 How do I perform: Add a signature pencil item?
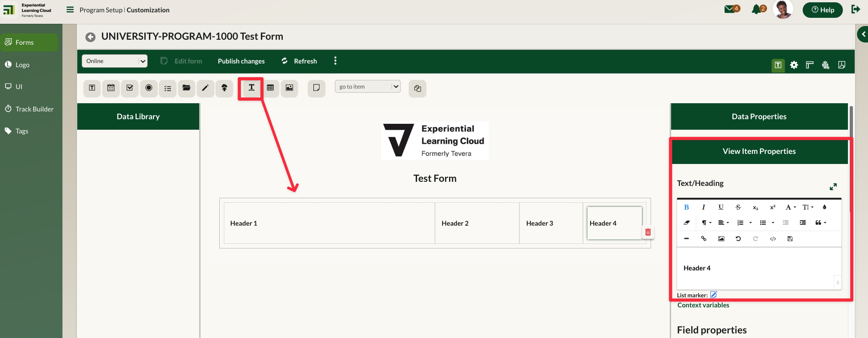(206, 88)
